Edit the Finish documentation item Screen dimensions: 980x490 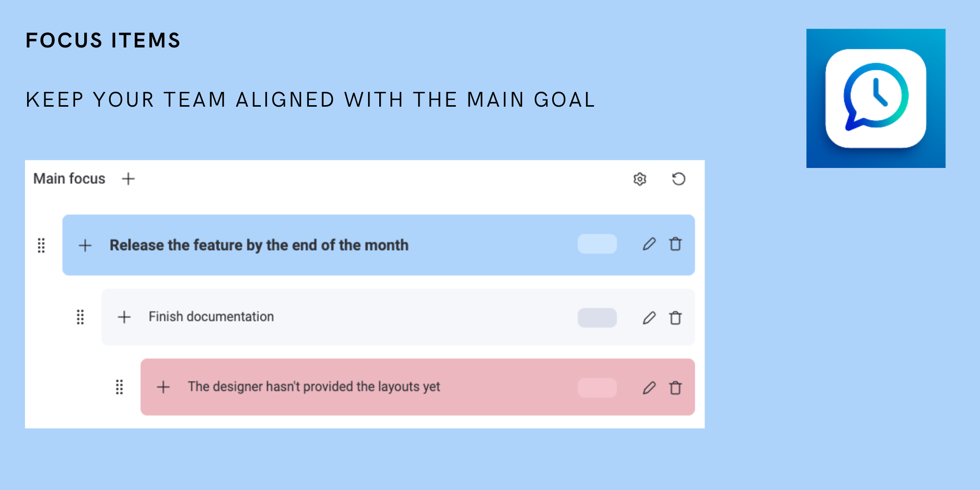(649, 318)
